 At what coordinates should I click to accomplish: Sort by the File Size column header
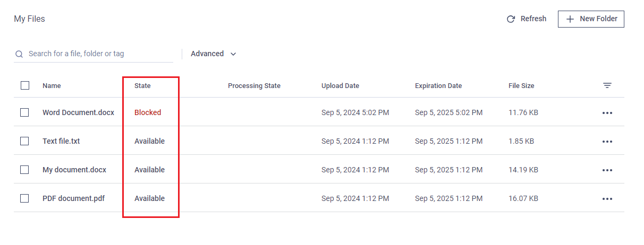click(x=521, y=86)
